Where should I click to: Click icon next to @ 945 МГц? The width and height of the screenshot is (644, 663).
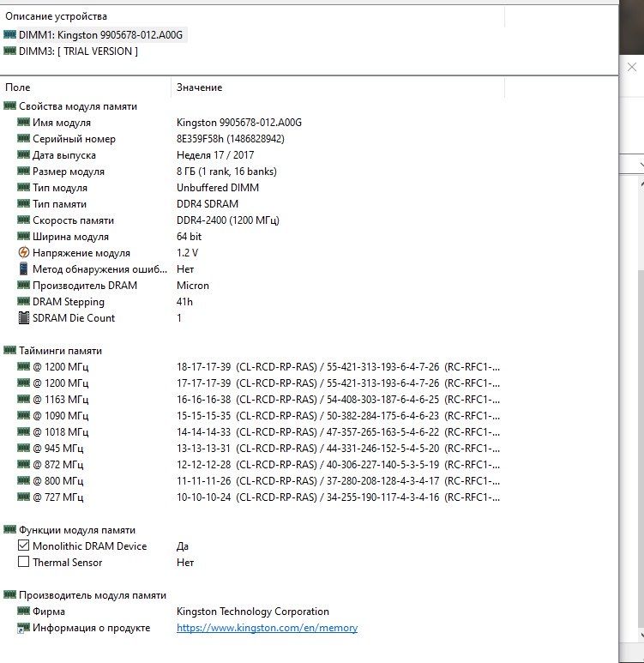click(24, 448)
